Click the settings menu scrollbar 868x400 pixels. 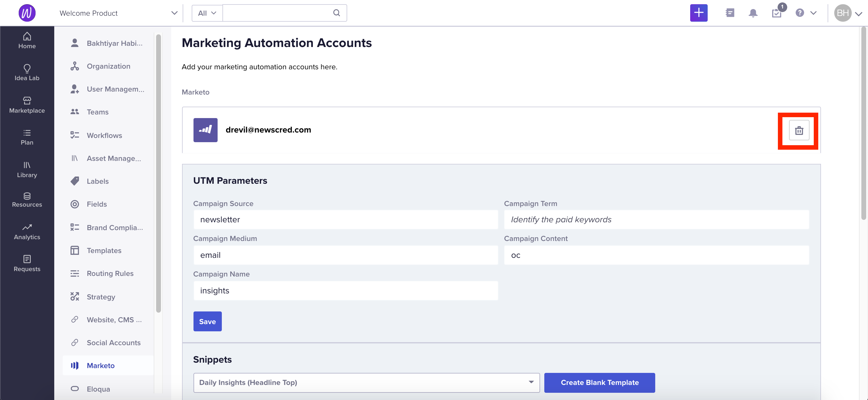(x=158, y=173)
